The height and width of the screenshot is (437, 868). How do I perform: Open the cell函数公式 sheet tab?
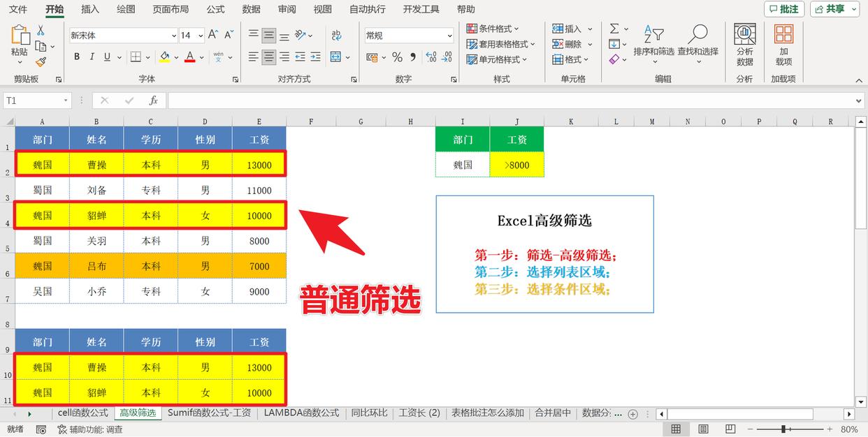coord(83,413)
